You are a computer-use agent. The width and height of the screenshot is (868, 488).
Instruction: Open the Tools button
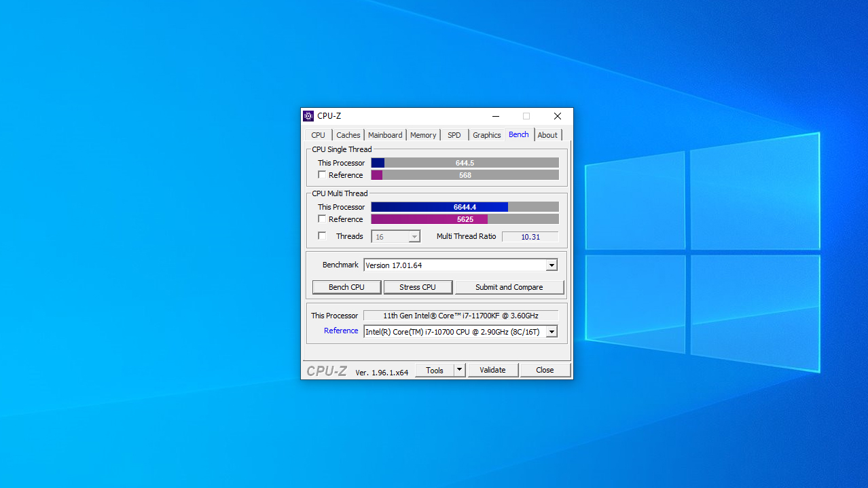point(435,370)
